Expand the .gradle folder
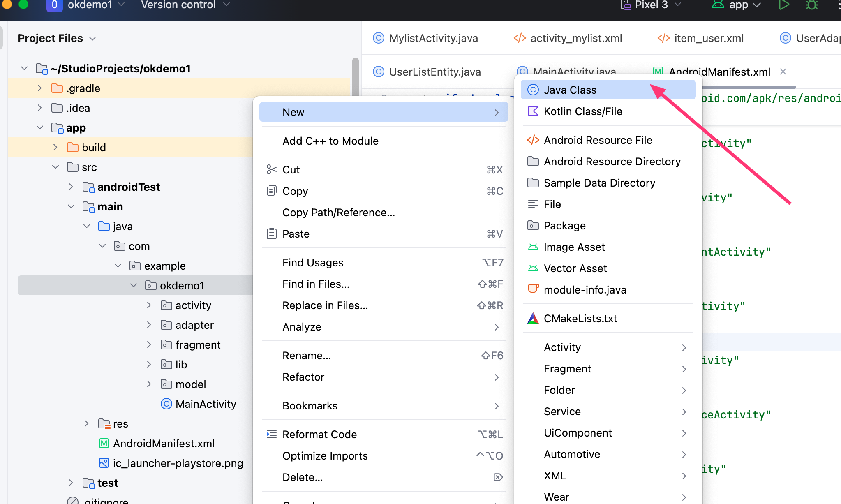Viewport: 841px width, 504px height. (x=39, y=88)
